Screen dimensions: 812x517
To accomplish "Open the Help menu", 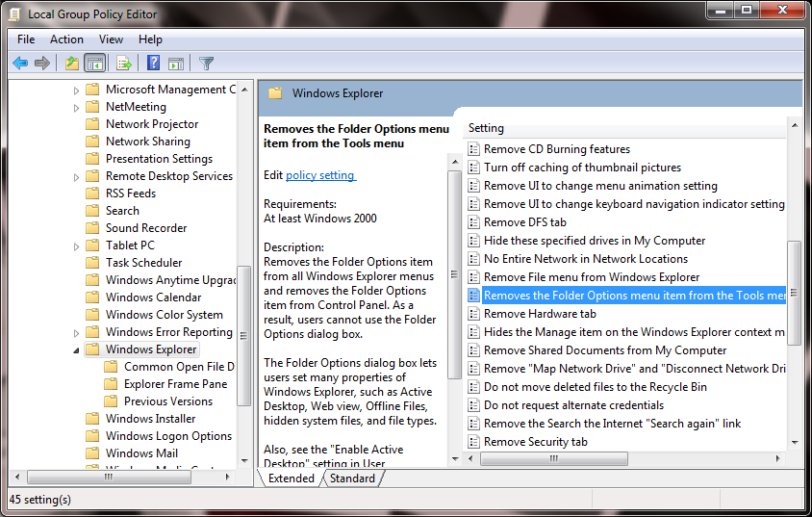I will pos(150,39).
